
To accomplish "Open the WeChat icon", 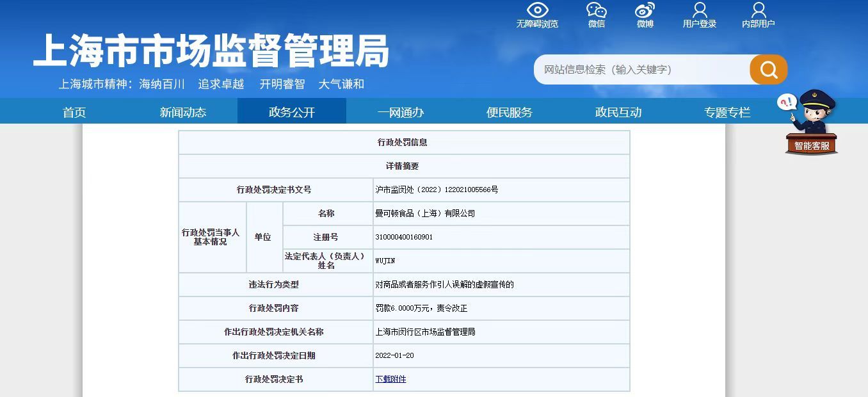I will pyautogui.click(x=596, y=10).
